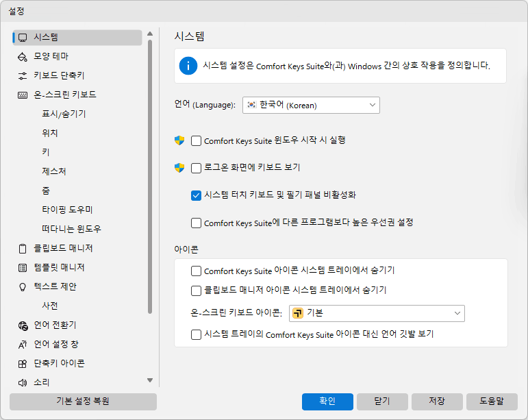
Task: Click the 시스템 monitor icon in sidebar
Action: [23, 38]
